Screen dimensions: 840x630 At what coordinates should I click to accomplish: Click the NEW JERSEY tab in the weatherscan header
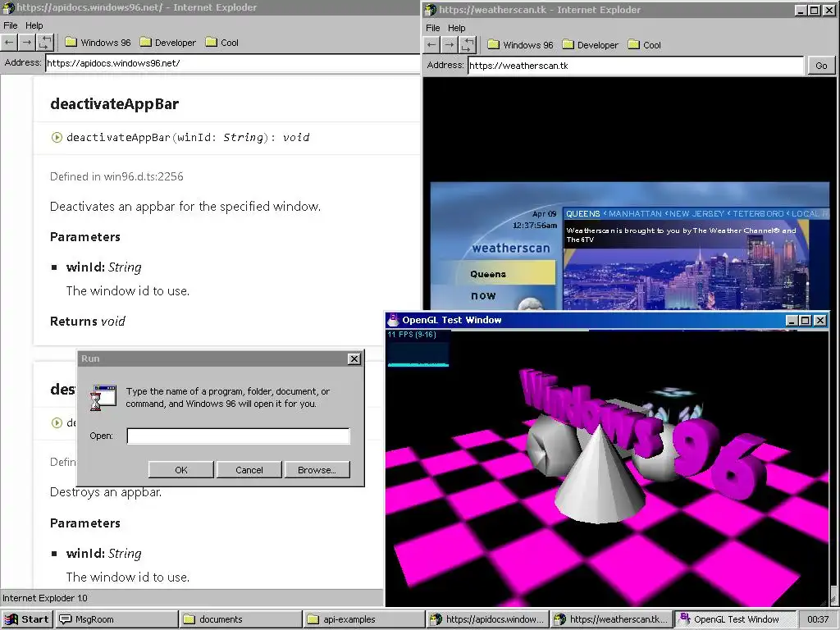pyautogui.click(x=696, y=214)
